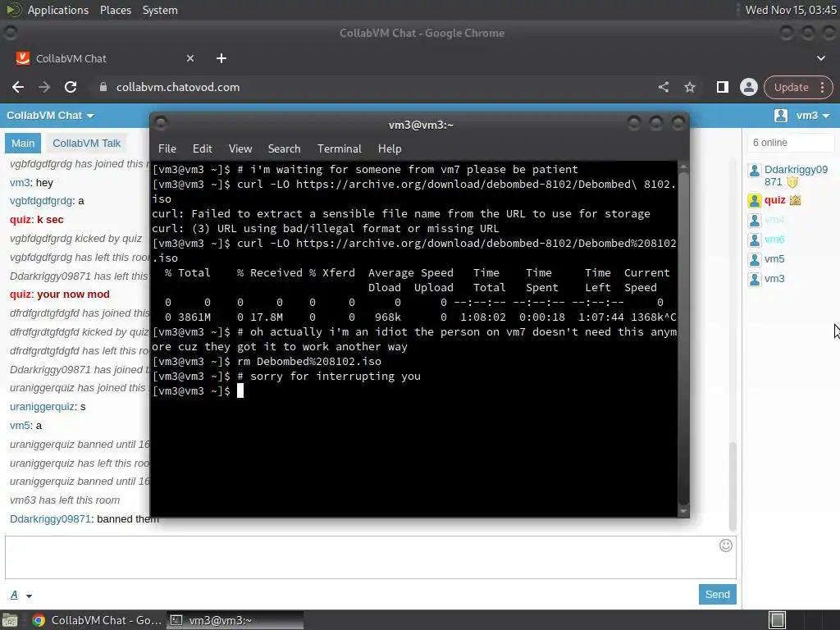Open the Chrome profile avatar
The height and width of the screenshot is (630, 840).
pyautogui.click(x=748, y=87)
